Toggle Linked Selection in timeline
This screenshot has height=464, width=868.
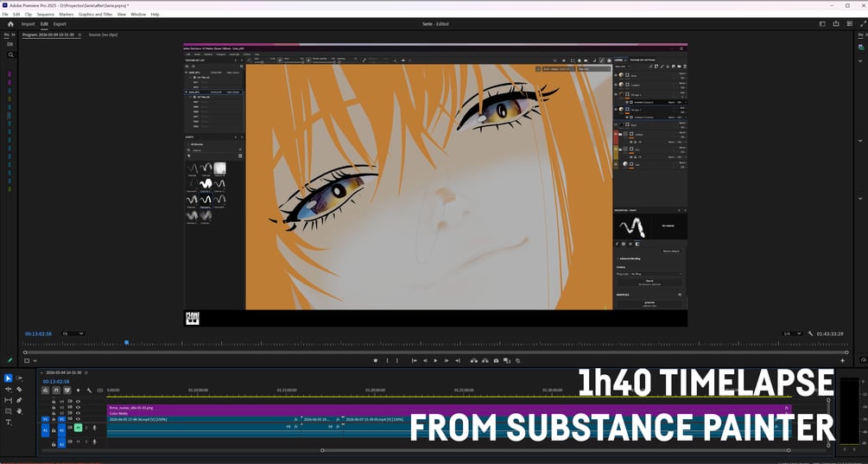(67, 391)
